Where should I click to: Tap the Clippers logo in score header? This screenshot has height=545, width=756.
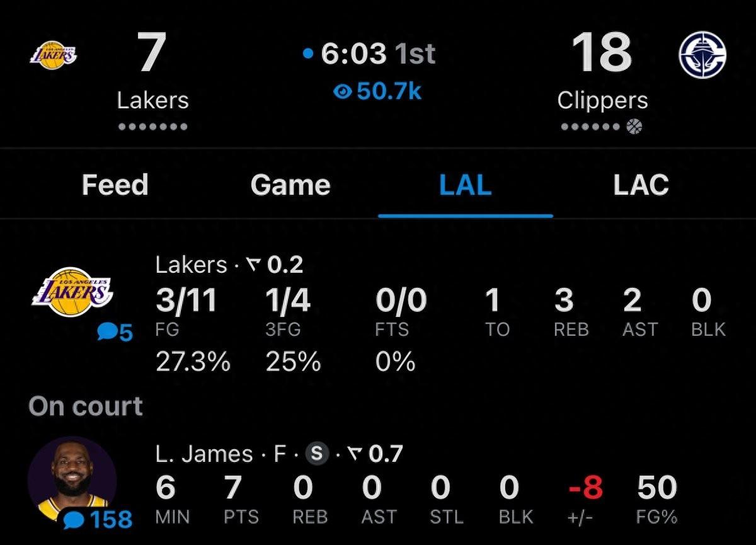click(x=702, y=55)
